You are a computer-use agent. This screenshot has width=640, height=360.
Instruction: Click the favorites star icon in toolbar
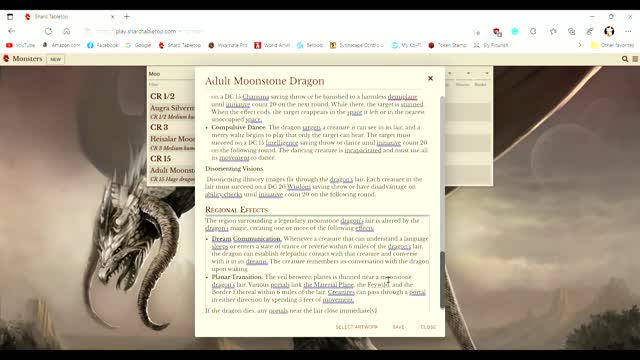(553, 31)
